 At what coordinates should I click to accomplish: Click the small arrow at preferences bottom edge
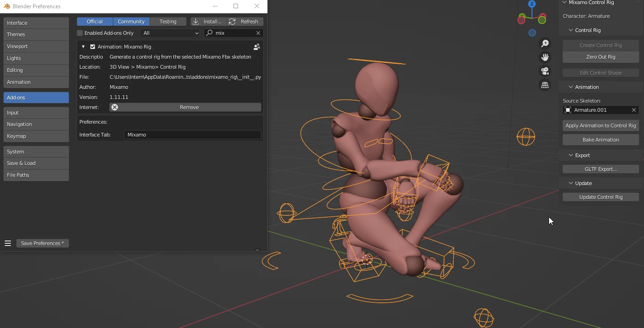pos(257,250)
